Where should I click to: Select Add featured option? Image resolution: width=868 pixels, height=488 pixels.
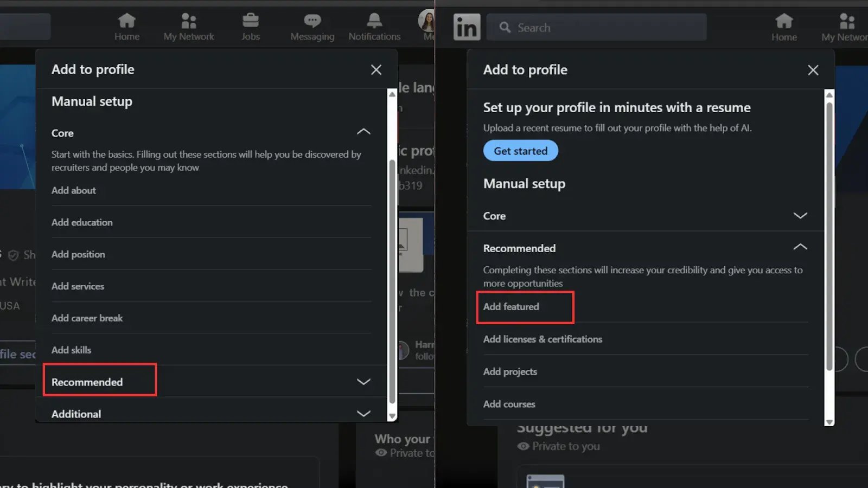pyautogui.click(x=511, y=307)
